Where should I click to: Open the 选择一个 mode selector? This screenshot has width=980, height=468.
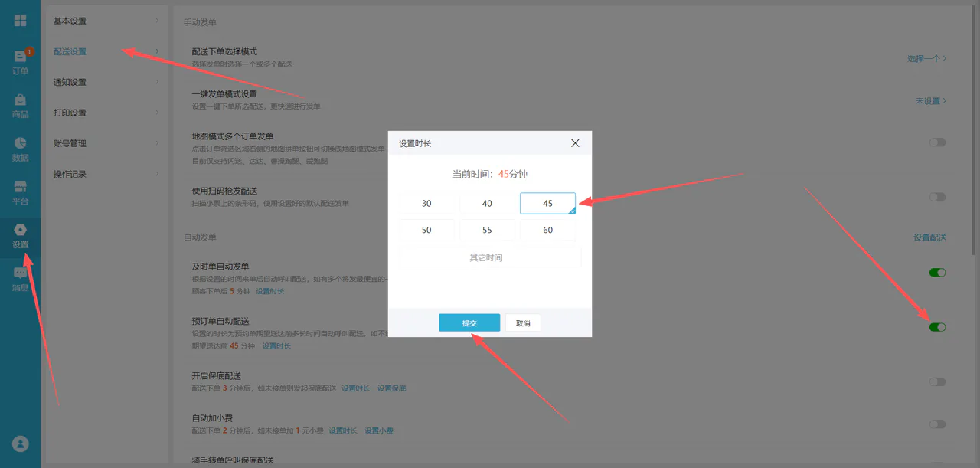pyautogui.click(x=927, y=59)
